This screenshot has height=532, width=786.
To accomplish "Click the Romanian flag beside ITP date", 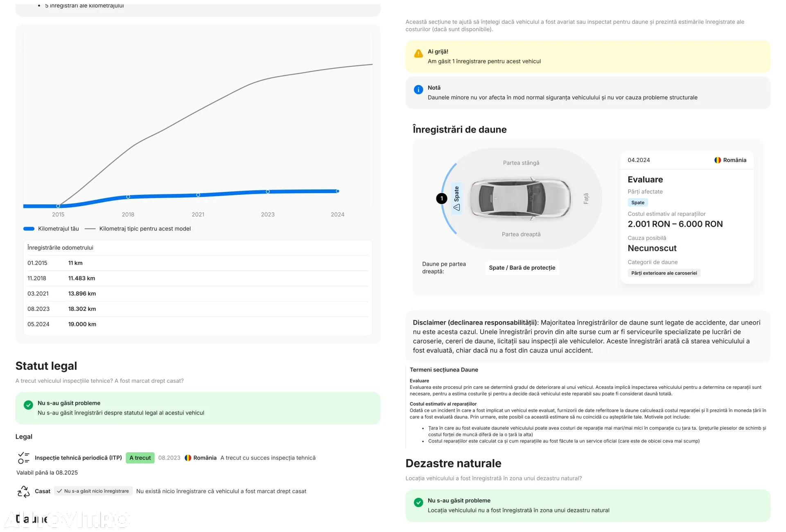I will click(188, 458).
